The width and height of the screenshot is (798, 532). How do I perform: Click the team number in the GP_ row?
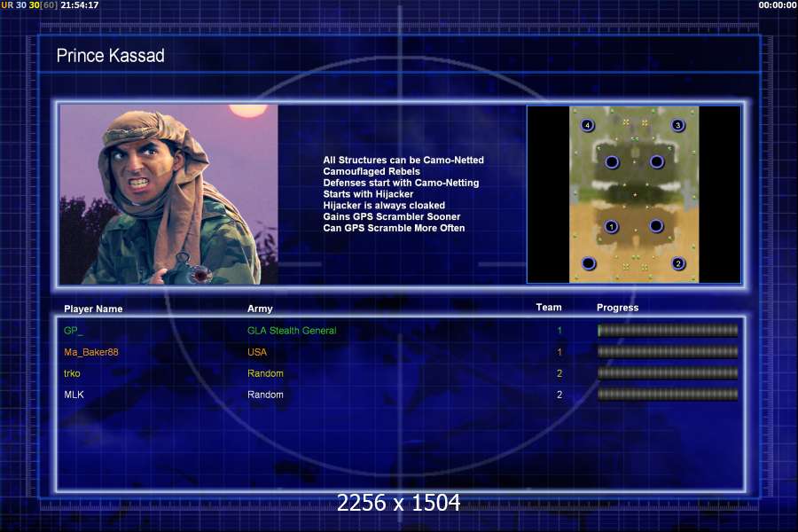(x=559, y=331)
